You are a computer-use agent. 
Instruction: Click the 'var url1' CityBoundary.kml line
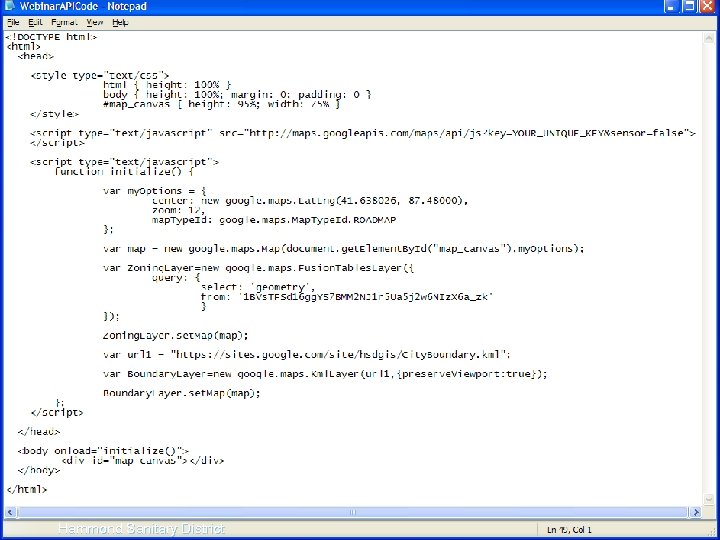coord(307,355)
